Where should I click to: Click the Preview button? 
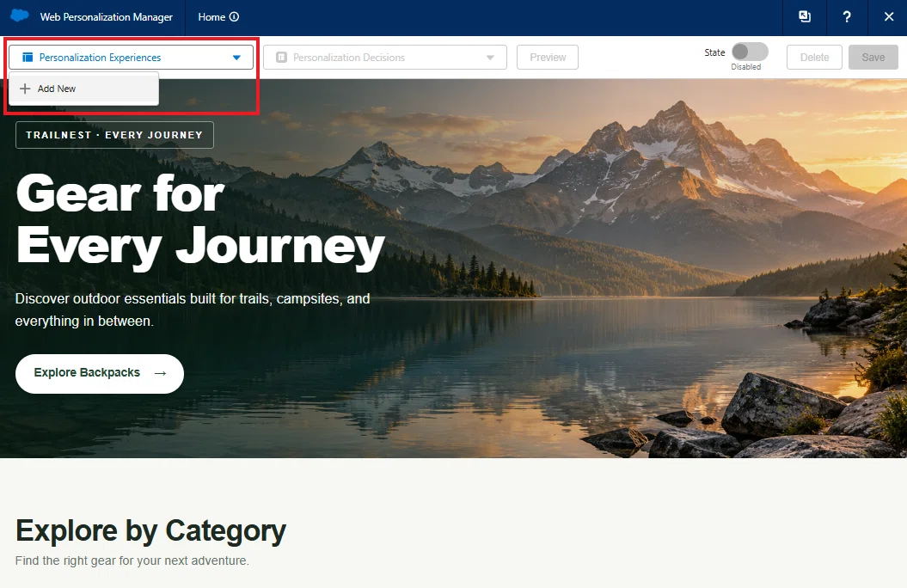click(548, 58)
